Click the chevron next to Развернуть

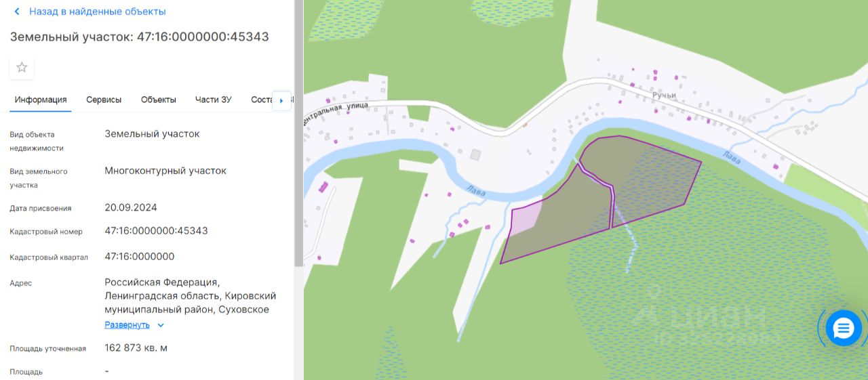[x=161, y=325]
